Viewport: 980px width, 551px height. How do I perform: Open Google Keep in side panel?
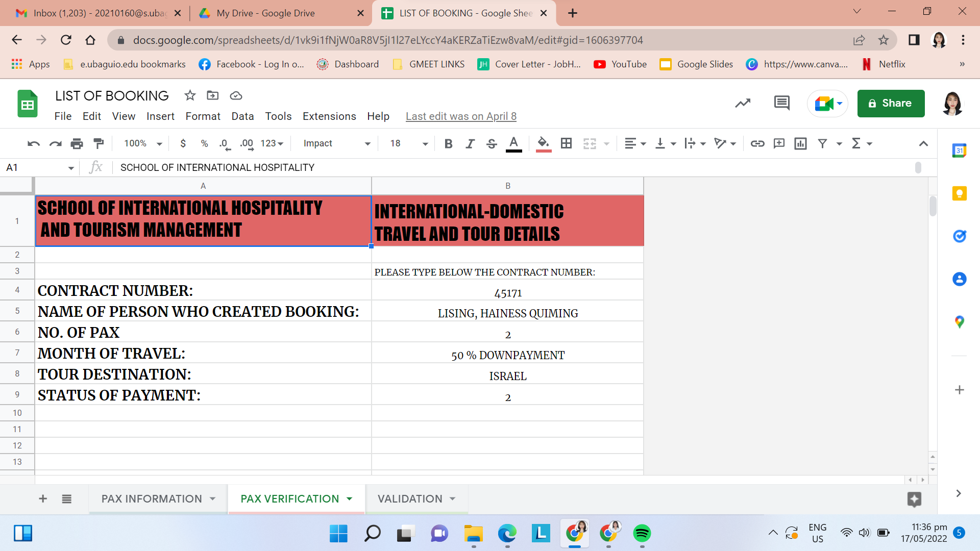[959, 193]
